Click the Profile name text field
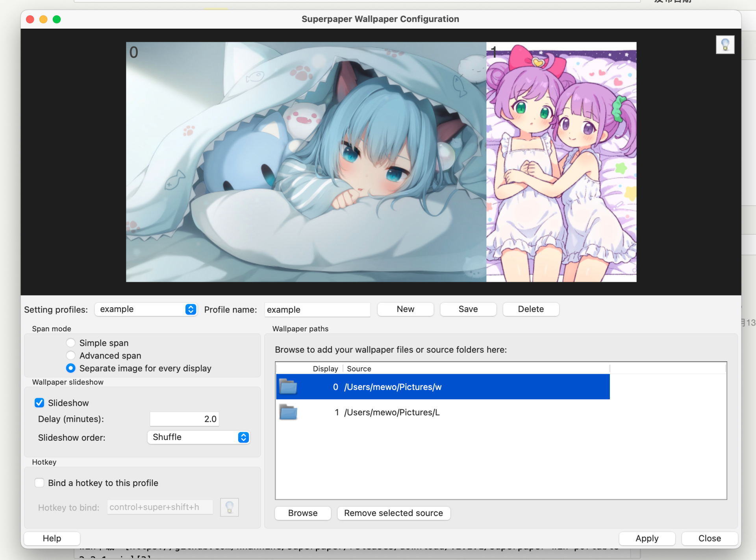The height and width of the screenshot is (560, 756). click(317, 309)
